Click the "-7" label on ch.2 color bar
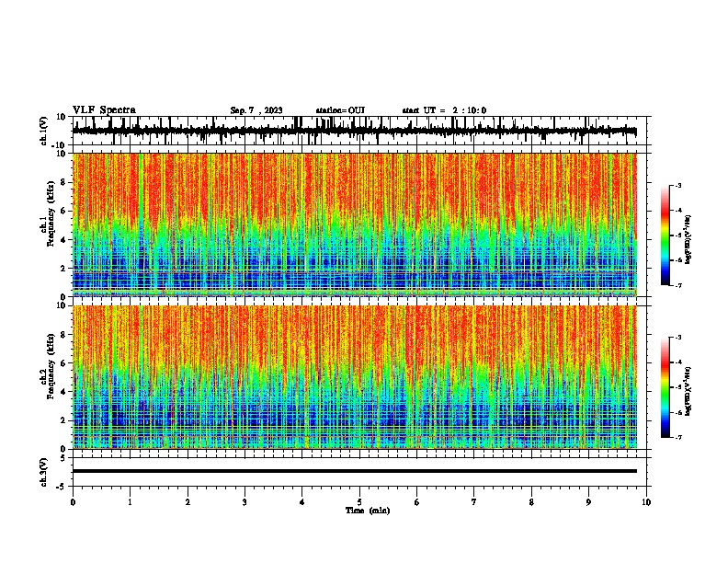Image resolution: width=728 pixels, height=563 pixels. 678,438
